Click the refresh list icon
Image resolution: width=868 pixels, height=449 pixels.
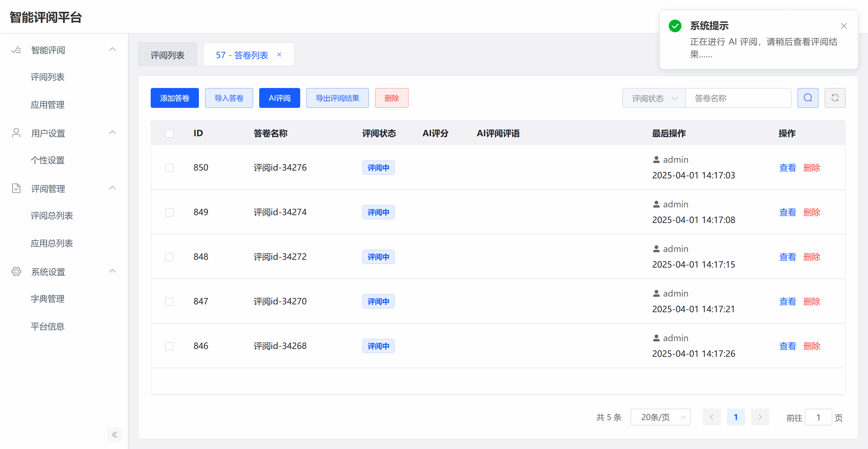coord(835,98)
